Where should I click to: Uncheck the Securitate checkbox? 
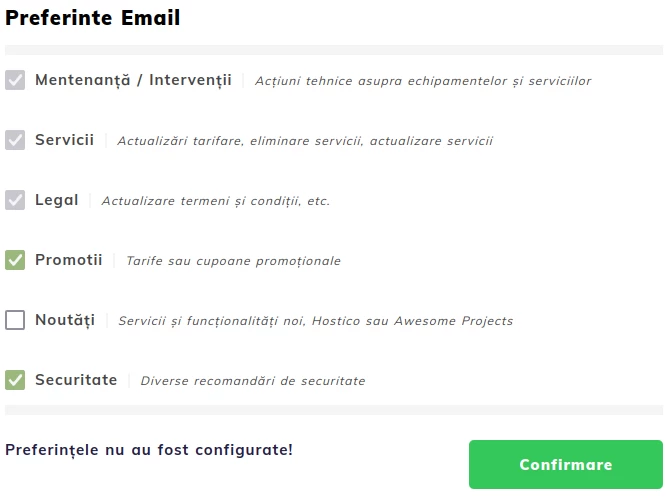[15, 380]
